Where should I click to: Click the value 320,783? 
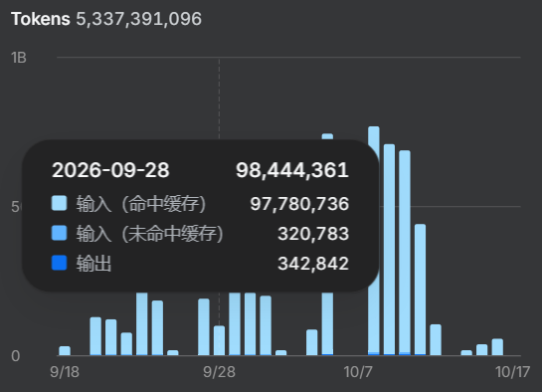point(313,234)
